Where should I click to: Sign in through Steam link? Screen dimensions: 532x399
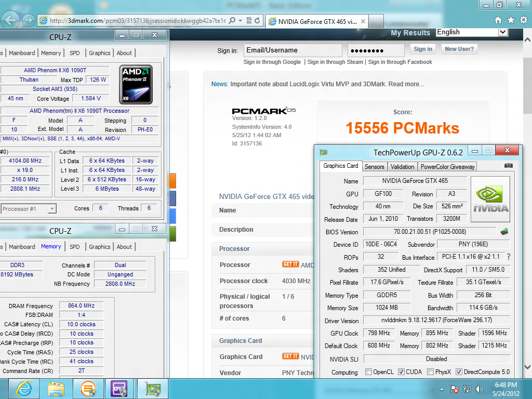(x=335, y=62)
